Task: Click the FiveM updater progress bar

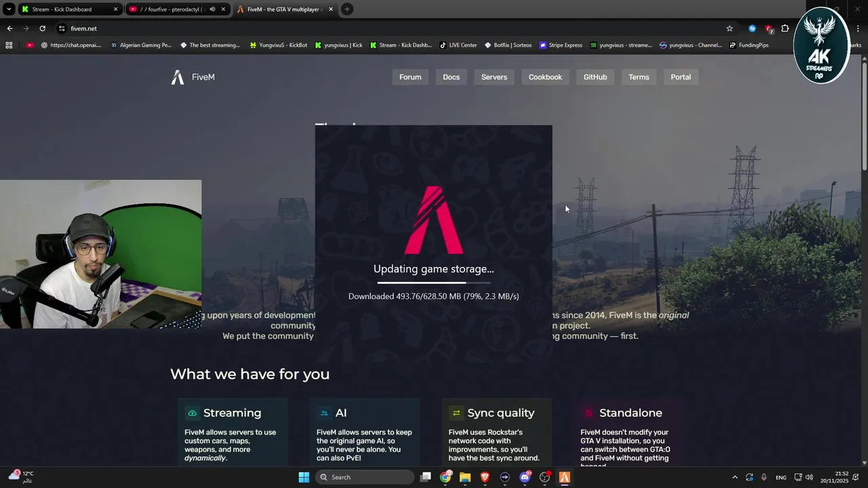Action: point(433,283)
